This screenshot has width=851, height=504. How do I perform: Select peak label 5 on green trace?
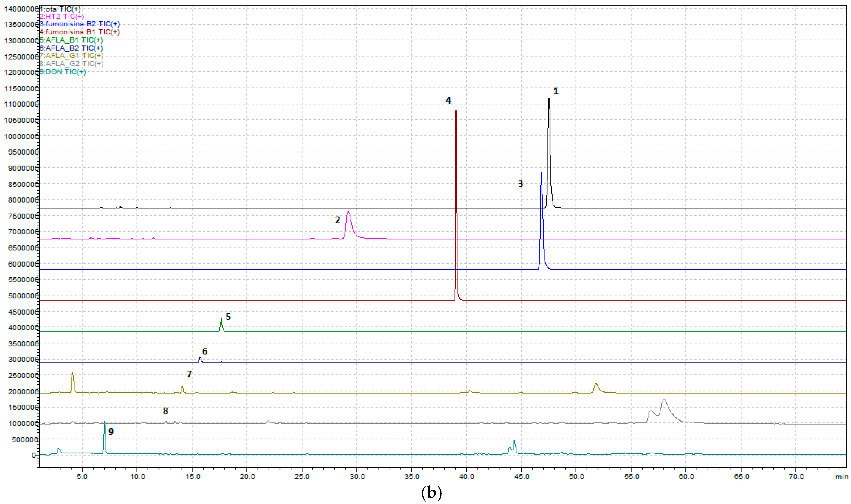228,317
